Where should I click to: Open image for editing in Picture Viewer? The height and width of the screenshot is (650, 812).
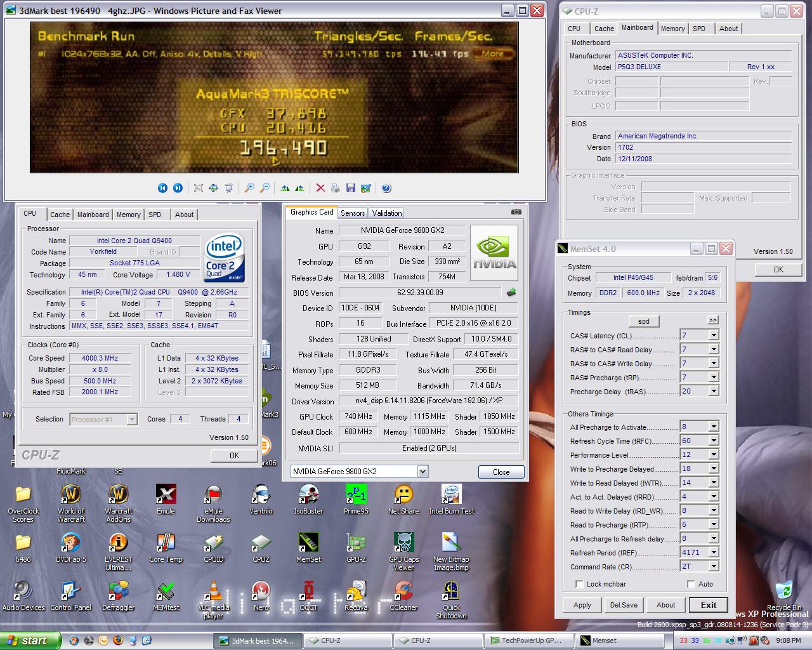366,188
